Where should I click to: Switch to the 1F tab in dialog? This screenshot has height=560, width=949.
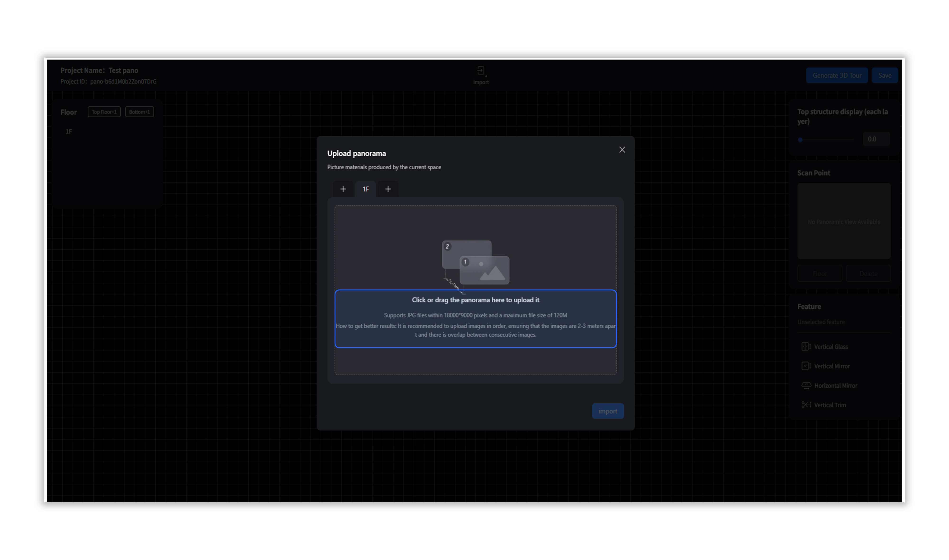coord(365,189)
